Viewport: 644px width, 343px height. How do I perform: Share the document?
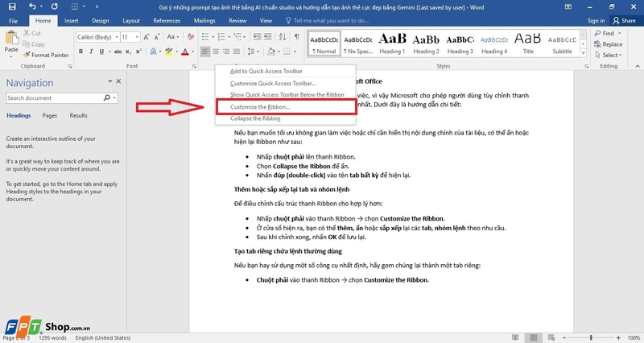coord(625,21)
